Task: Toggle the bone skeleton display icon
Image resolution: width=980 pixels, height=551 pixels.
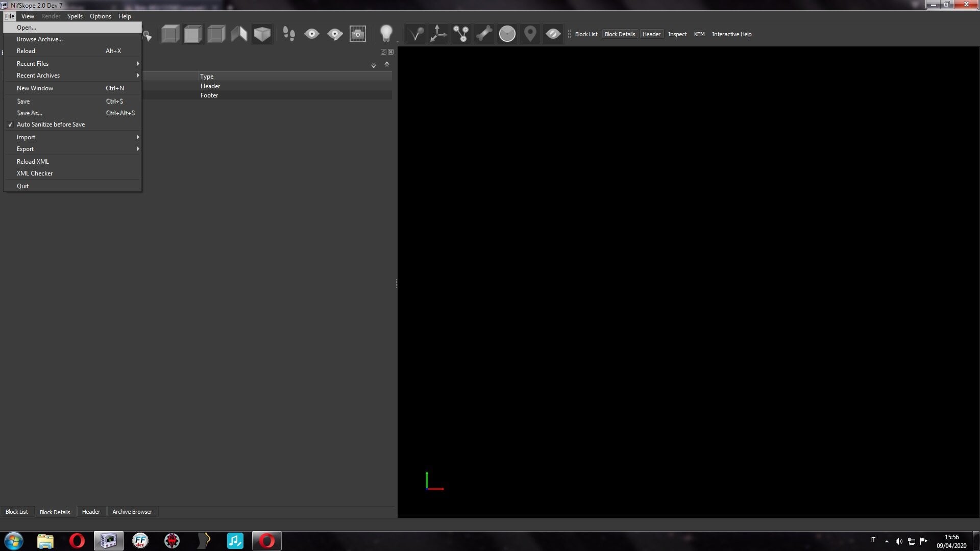Action: (484, 34)
